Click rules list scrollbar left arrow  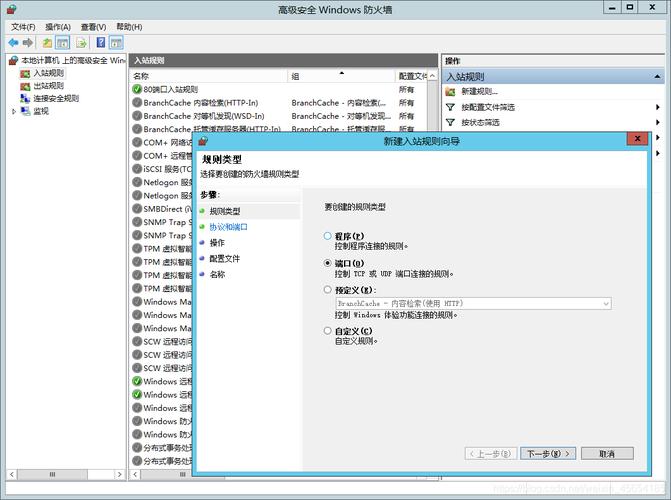[x=135, y=474]
